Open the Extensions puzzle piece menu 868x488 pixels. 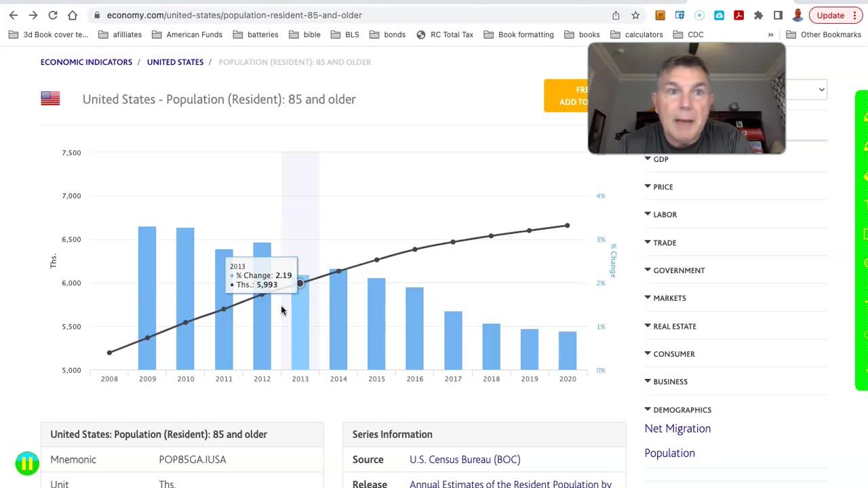[x=758, y=15]
